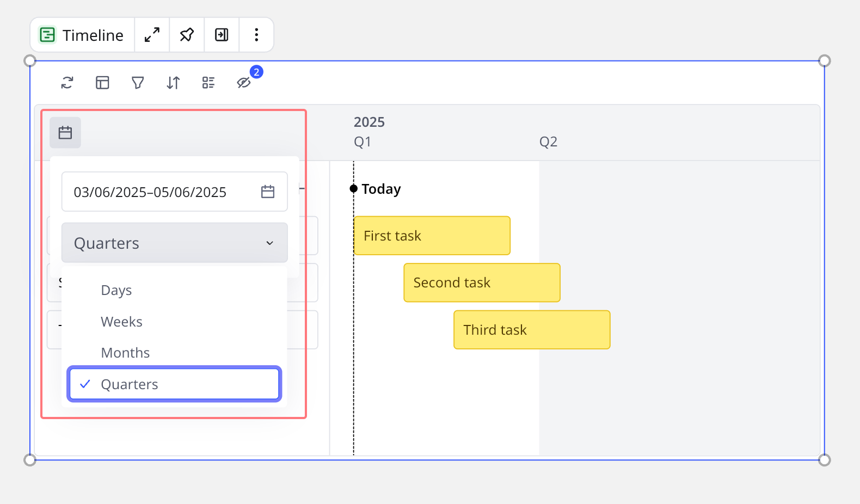This screenshot has height=504, width=860.
Task: Open date picker in date range field
Action: tap(267, 192)
